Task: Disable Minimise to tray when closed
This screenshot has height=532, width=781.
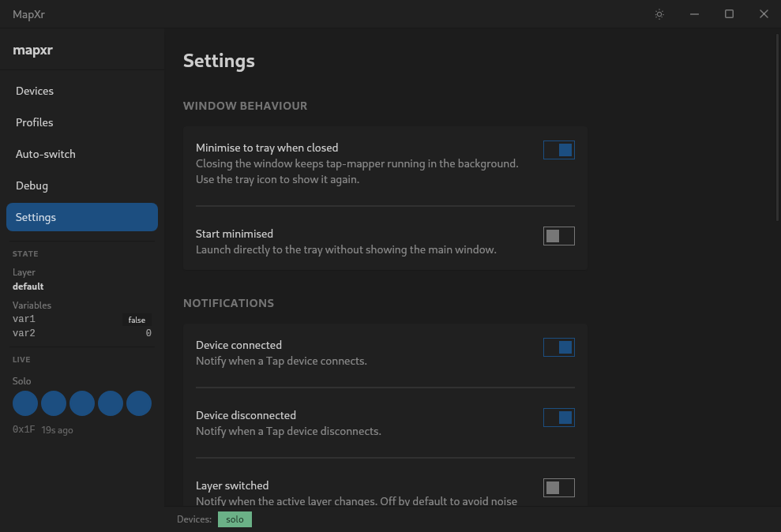Action: (x=558, y=150)
